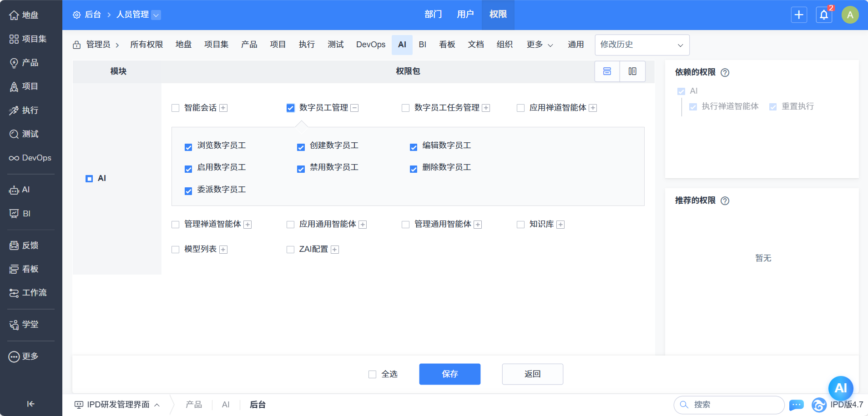Uncheck the 删除数字员工 permission
The height and width of the screenshot is (416, 868).
[414, 169]
